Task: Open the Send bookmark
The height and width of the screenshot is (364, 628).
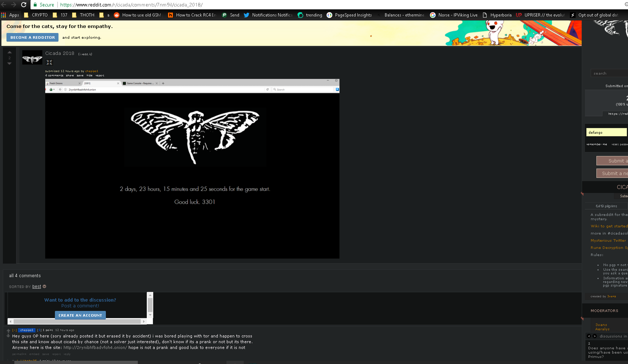Action: 230,15
